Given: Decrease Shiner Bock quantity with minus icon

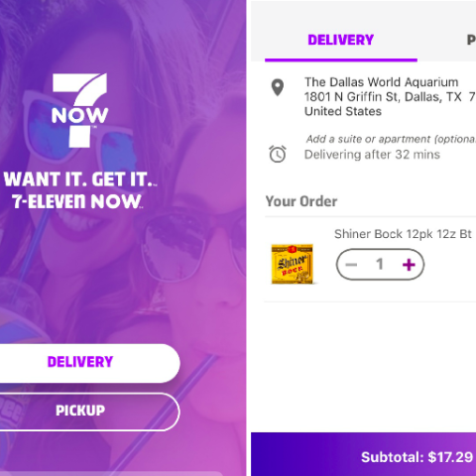Looking at the screenshot, I should (x=351, y=265).
